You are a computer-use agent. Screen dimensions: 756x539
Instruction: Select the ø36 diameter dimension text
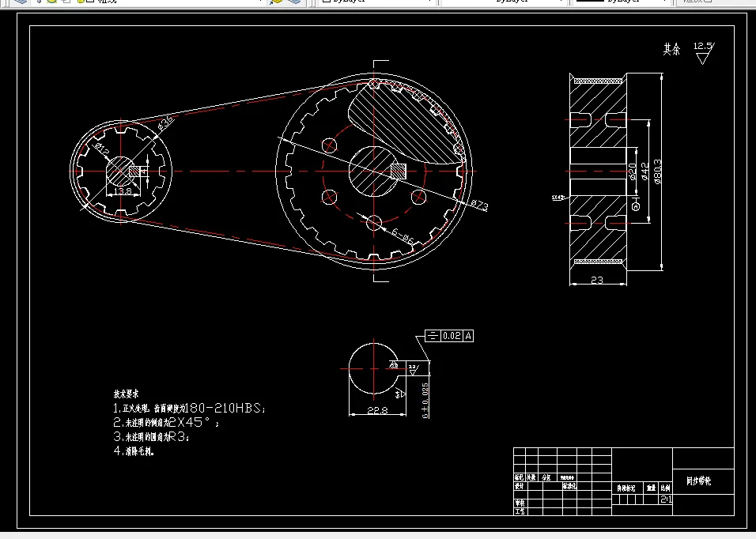[165, 122]
